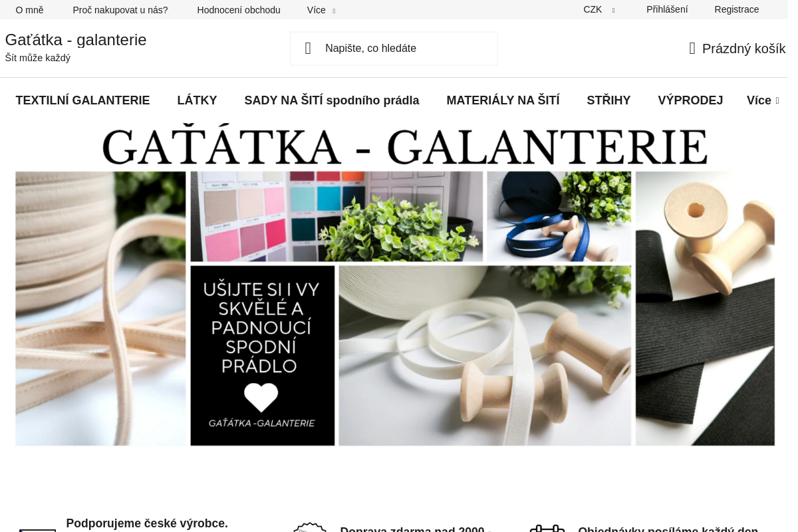Screen dimensions: 798x532
Task: Open the Přihlášení page
Action: pos(667,9)
